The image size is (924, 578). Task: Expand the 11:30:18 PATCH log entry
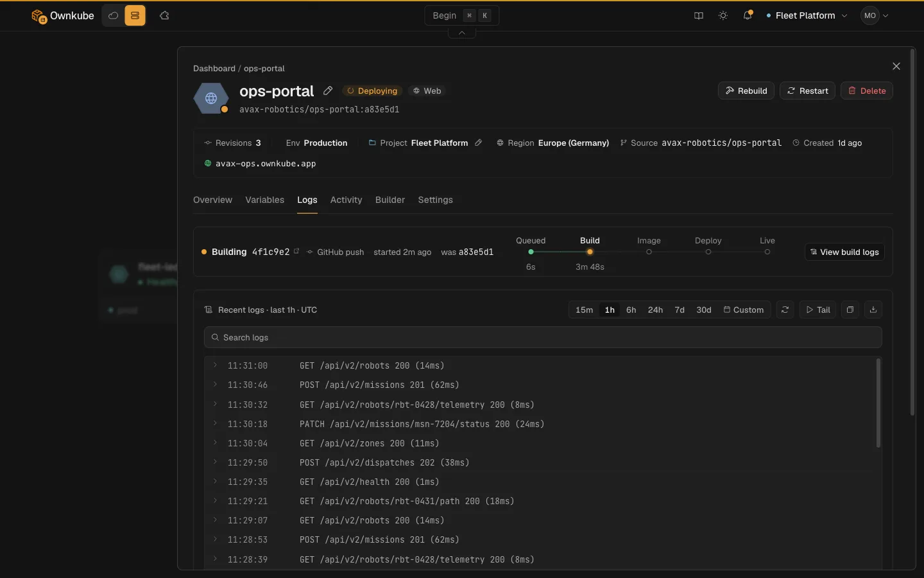(x=215, y=423)
